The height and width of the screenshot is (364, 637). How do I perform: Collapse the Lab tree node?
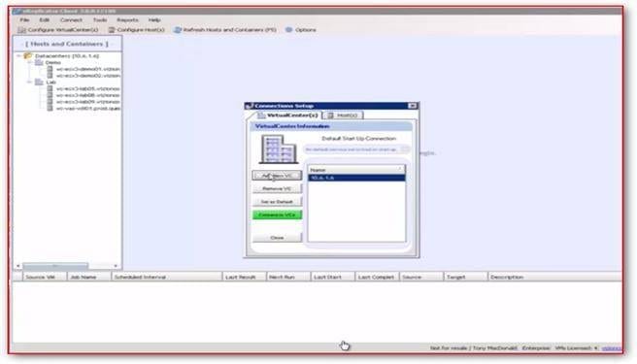(30, 83)
